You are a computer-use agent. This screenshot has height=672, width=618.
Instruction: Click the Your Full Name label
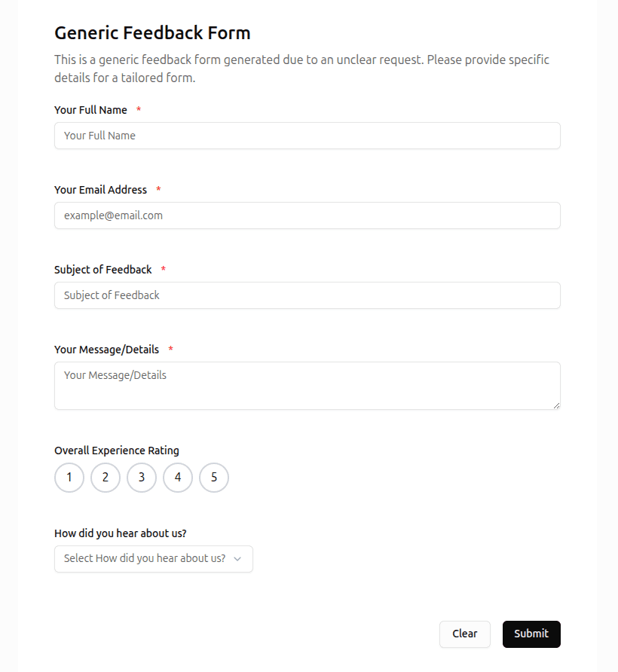[x=90, y=110]
